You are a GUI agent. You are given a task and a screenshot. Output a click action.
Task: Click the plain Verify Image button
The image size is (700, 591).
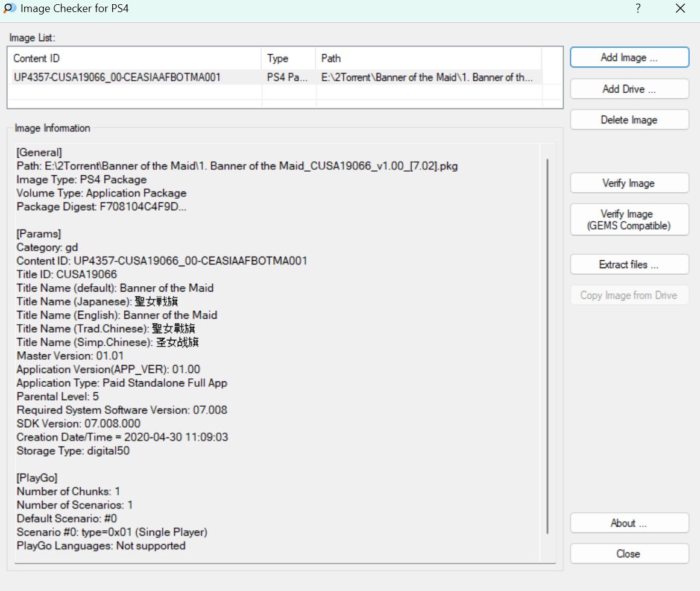coord(629,183)
